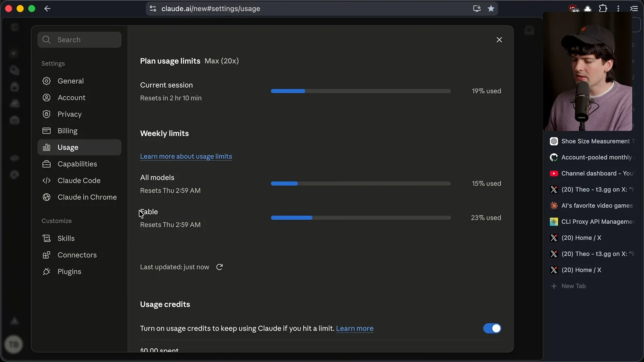644x362 pixels.
Task: Toggle off usage credits switch
Action: pos(492,328)
